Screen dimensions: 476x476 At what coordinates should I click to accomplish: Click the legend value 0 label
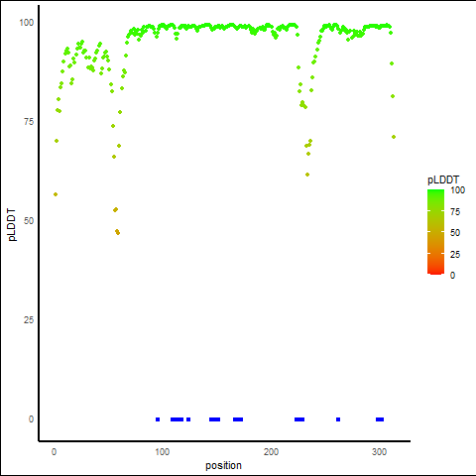tap(452, 275)
